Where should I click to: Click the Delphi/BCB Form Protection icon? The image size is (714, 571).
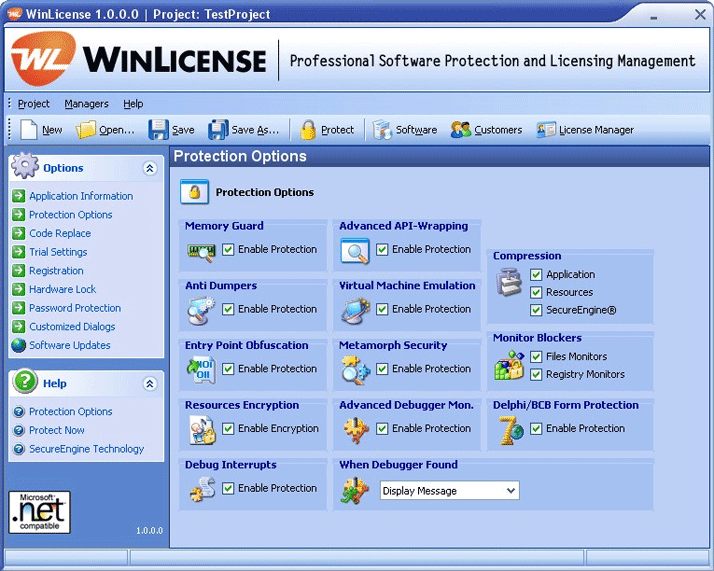point(510,430)
